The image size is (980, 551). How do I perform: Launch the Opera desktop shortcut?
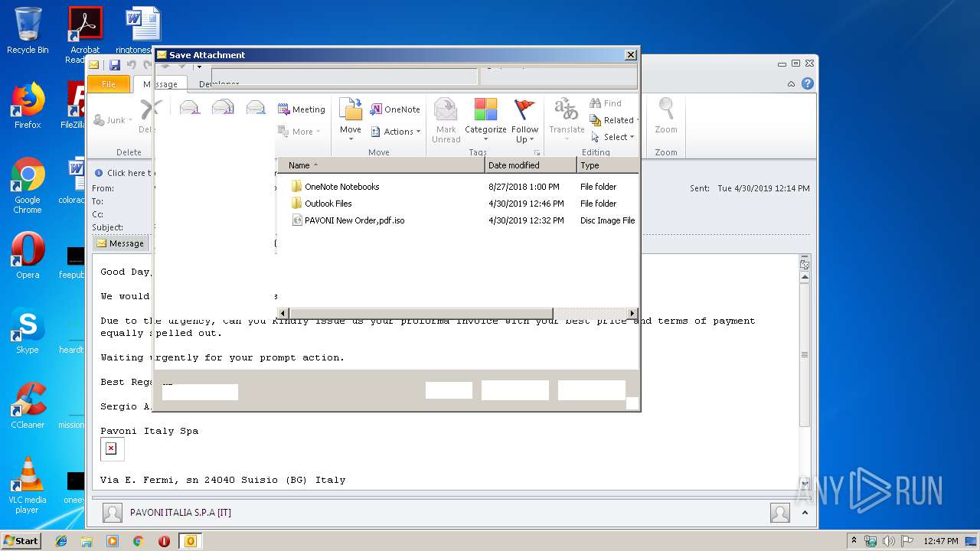[28, 255]
